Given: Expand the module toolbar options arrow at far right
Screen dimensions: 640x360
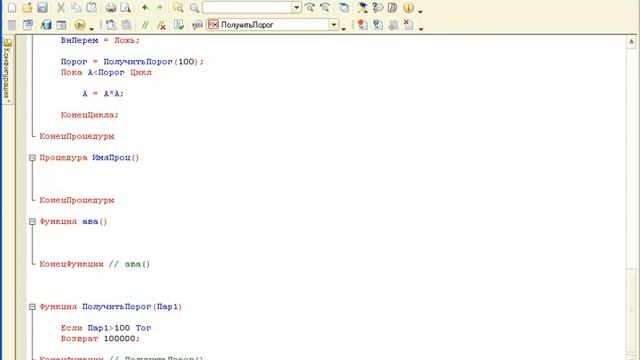Looking at the screenshot, I should click(x=421, y=28).
